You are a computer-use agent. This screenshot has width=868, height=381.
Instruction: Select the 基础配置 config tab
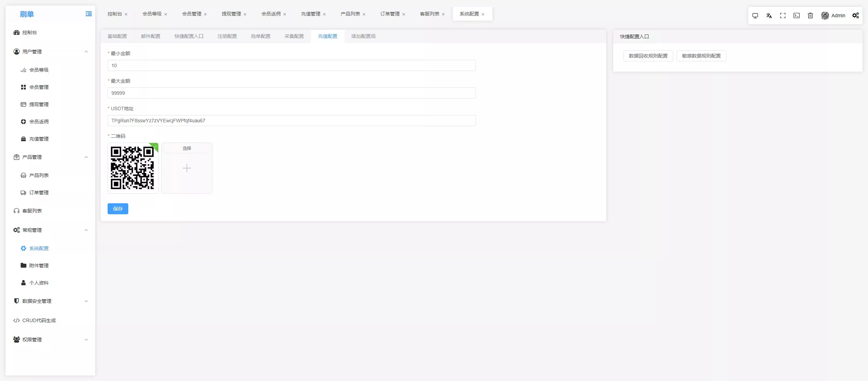click(x=117, y=36)
